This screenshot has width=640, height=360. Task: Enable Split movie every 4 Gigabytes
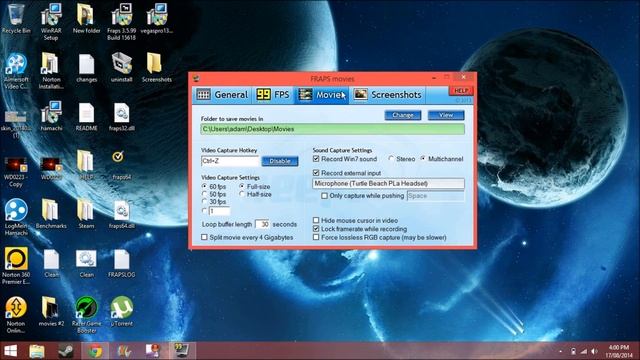204,237
